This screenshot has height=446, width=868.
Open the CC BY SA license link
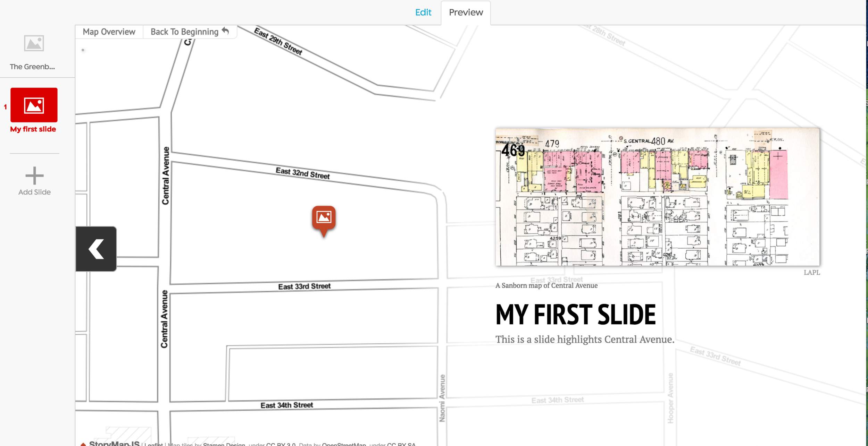click(x=401, y=444)
